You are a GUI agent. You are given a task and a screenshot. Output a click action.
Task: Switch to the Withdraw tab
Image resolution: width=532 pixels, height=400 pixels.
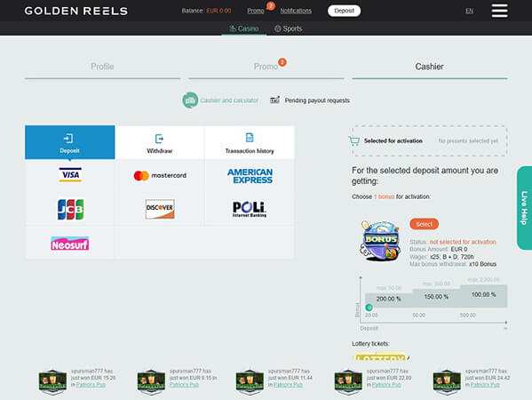point(160,142)
